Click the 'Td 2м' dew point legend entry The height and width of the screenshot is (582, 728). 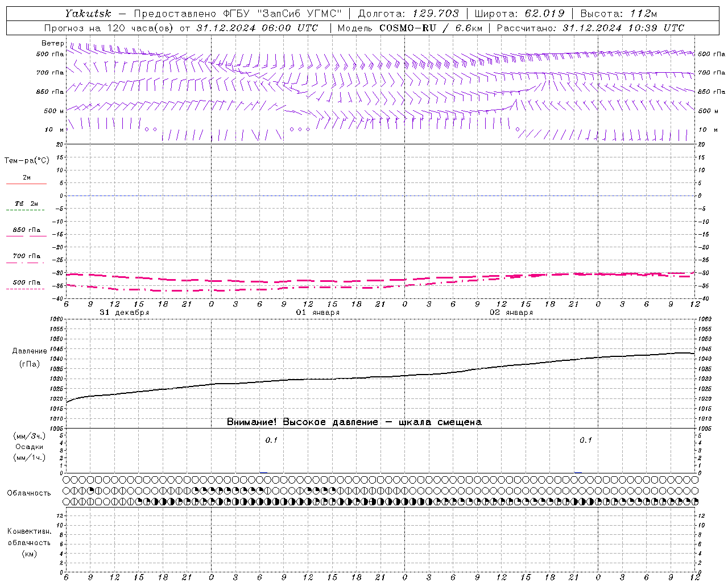(26, 203)
